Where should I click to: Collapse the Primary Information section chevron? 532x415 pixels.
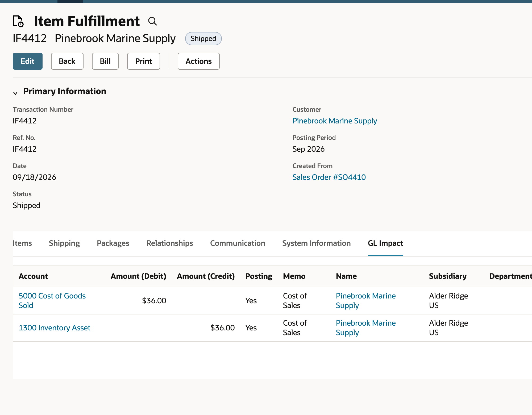15,93
